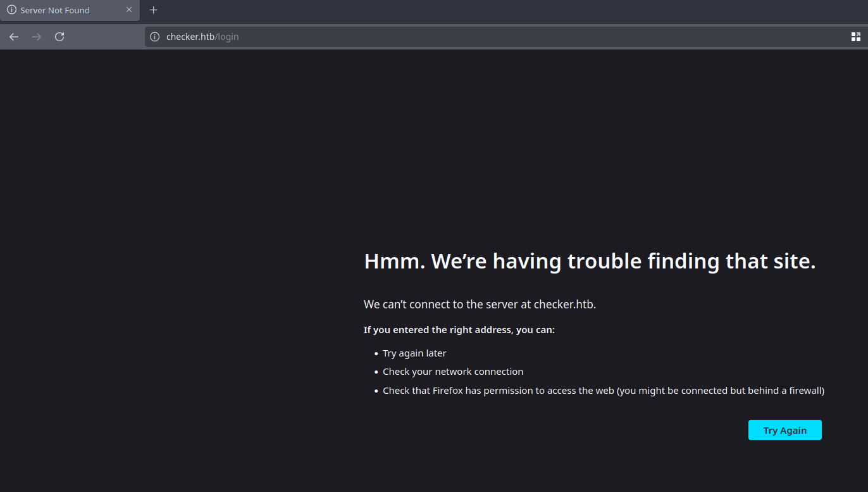This screenshot has height=492, width=868.
Task: Open a new tab with plus icon
Action: pos(153,10)
